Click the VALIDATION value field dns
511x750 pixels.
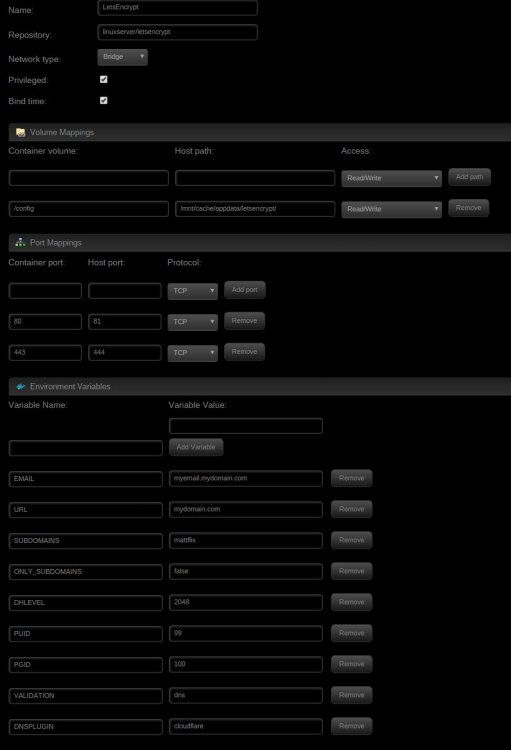point(246,695)
